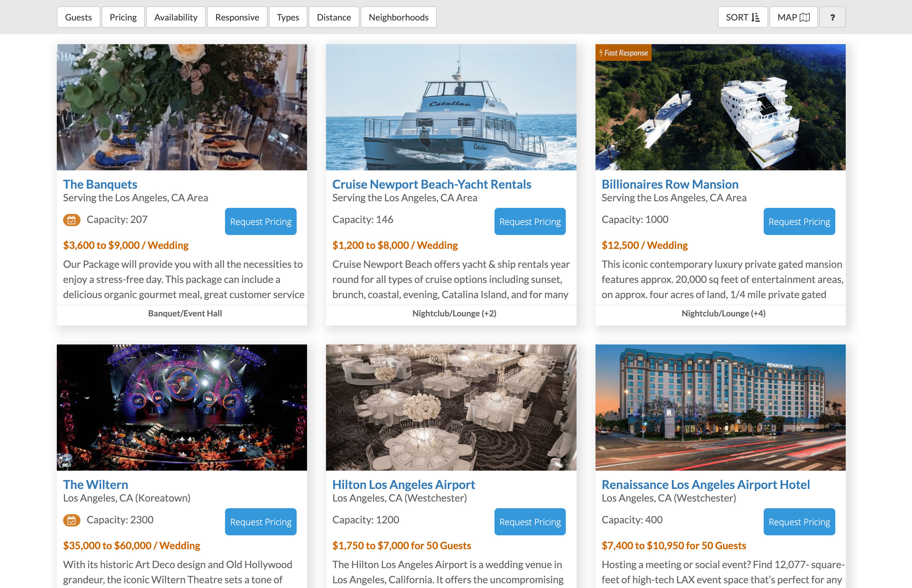Click the question mark help button
This screenshot has height=588, width=912.
832,17
